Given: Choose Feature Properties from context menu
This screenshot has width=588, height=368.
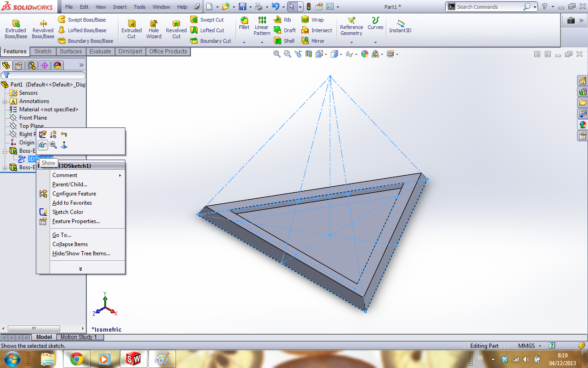Looking at the screenshot, I should [81, 221].
